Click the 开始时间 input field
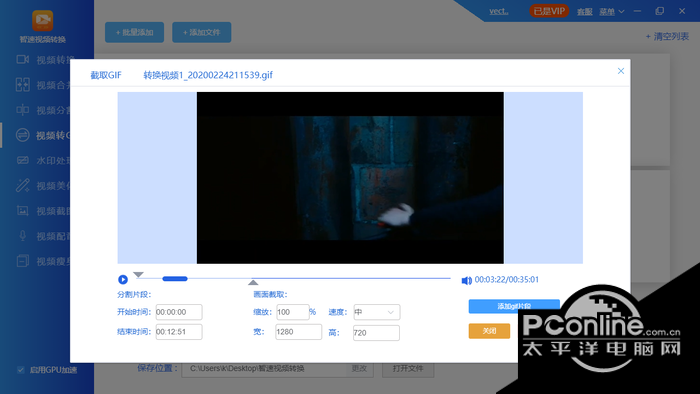This screenshot has width=700, height=394. [x=179, y=312]
